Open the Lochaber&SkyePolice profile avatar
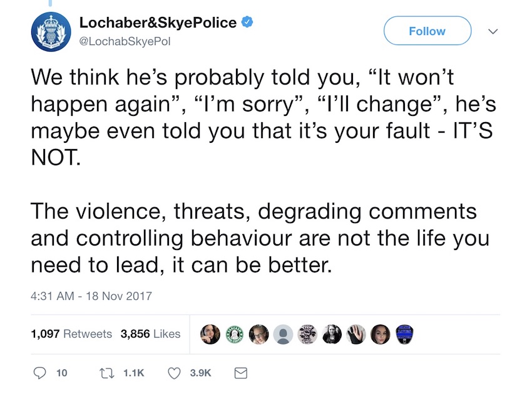The width and height of the screenshot is (532, 404). click(51, 31)
